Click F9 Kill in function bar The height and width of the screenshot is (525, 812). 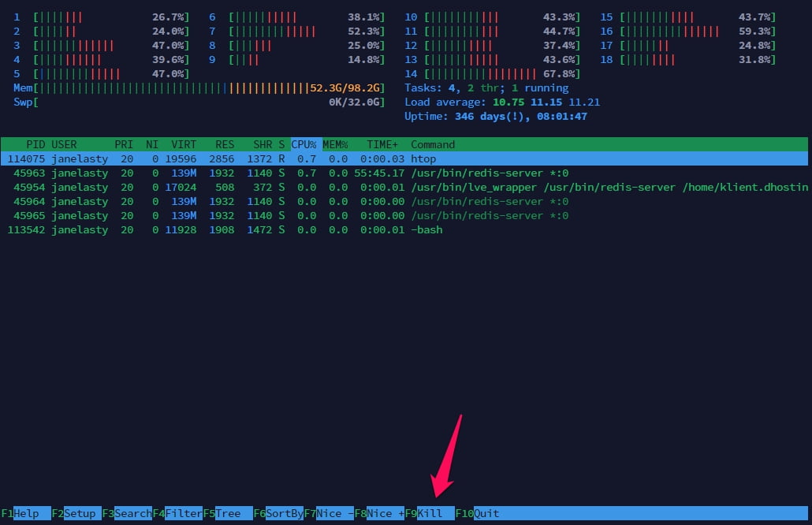[x=430, y=513]
